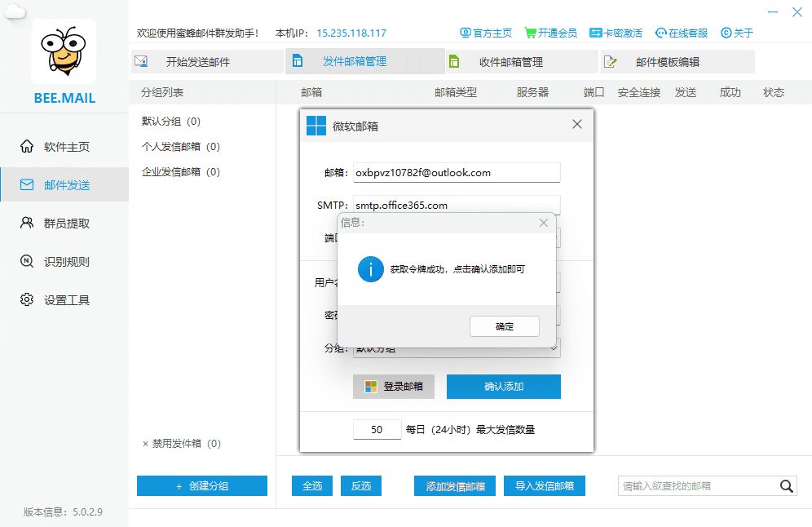Click the Windows logo in 微软邮箱 title
Screen dimensions: 812x527
(316, 126)
